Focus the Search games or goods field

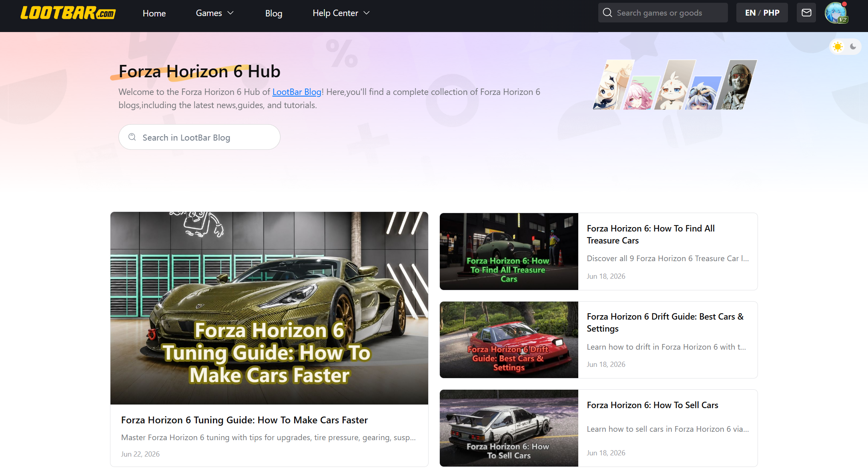click(x=663, y=13)
